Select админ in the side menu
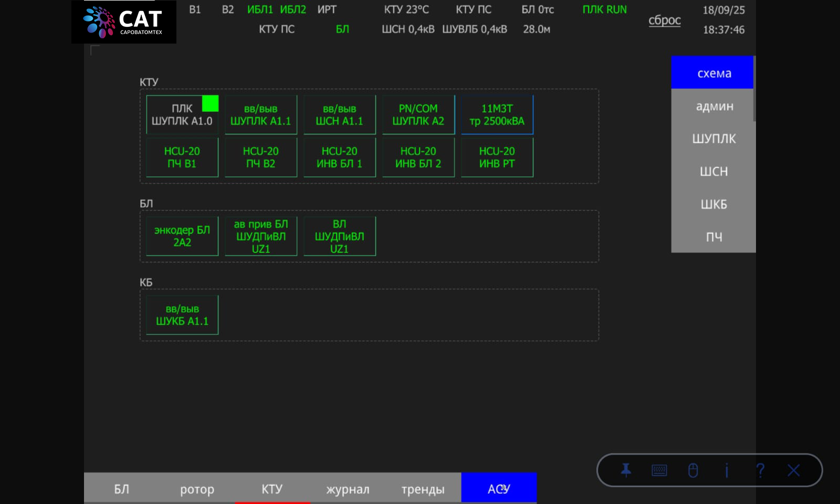840x504 pixels. [713, 106]
